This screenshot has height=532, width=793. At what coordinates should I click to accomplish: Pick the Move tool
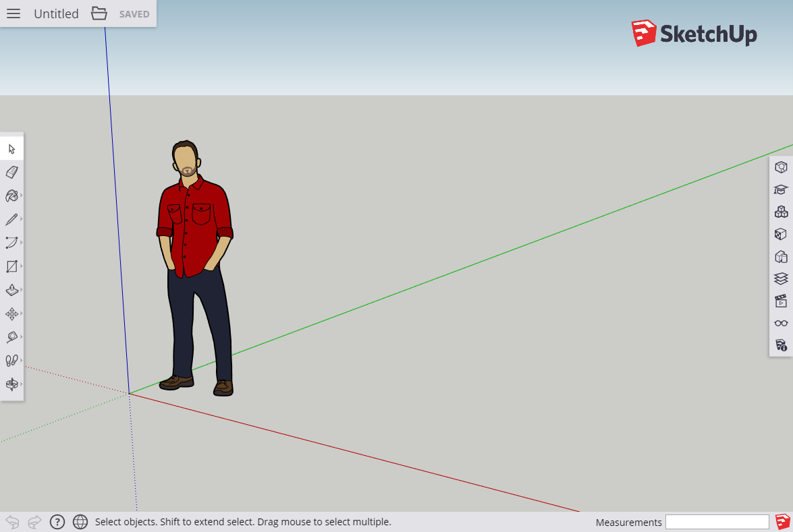[12, 314]
